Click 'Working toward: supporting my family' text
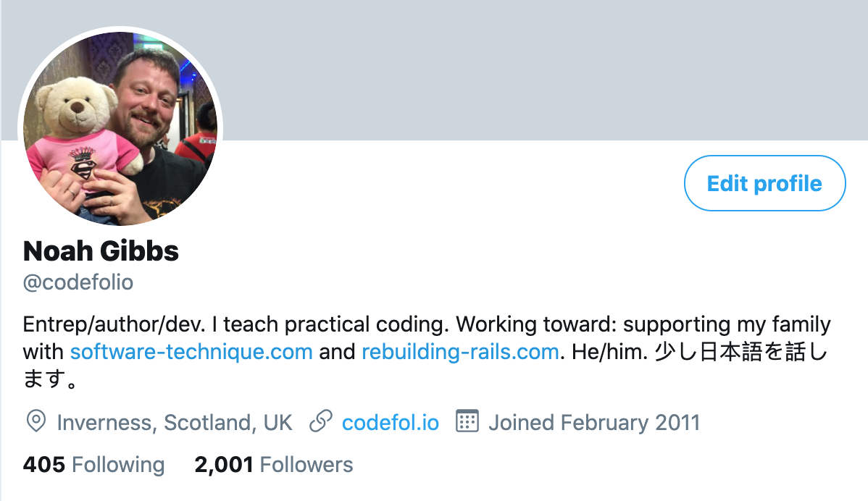The height and width of the screenshot is (501, 868). (x=643, y=324)
